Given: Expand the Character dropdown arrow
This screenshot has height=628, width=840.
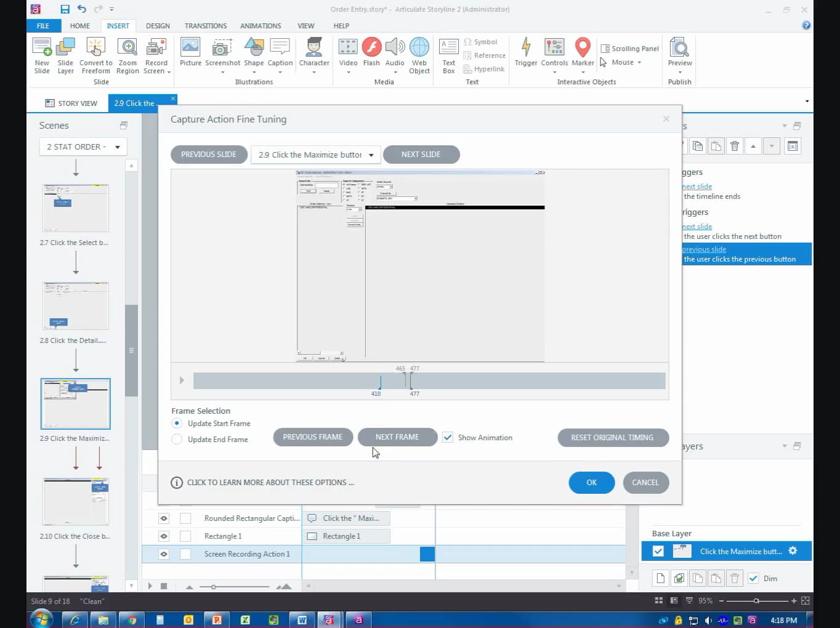Looking at the screenshot, I should point(314,72).
